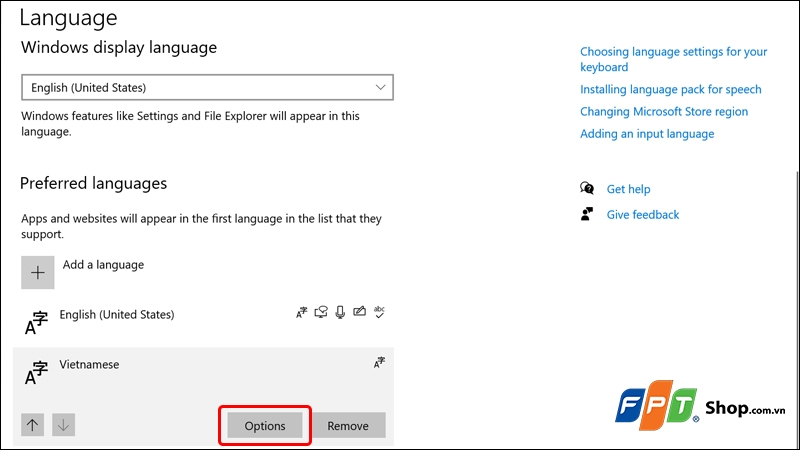
Task: Click the speech recognition microphone icon for English
Action: click(x=340, y=312)
